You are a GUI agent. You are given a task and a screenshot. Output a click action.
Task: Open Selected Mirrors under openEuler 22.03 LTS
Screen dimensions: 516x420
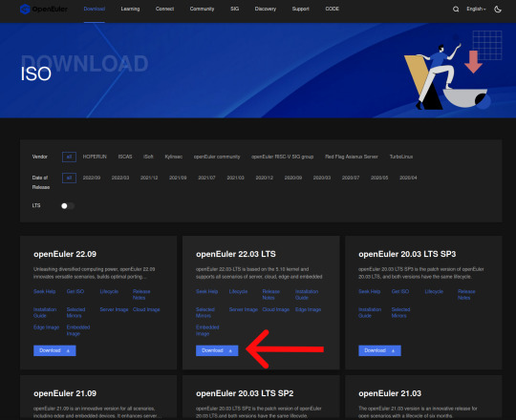pyautogui.click(x=205, y=312)
